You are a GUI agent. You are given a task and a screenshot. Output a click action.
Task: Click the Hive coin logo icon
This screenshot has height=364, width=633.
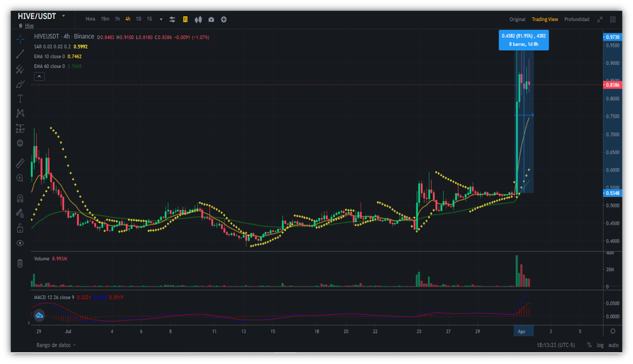pos(21,26)
